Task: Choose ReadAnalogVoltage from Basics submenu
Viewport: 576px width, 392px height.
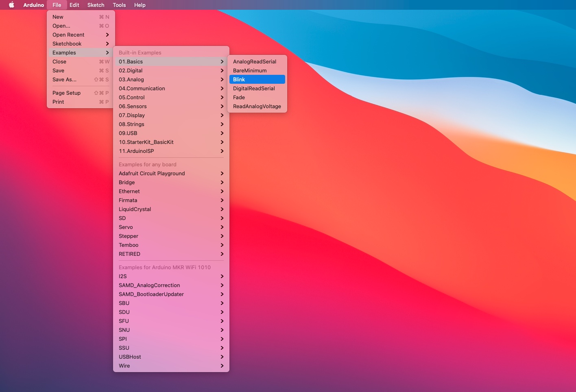Action: pos(257,107)
